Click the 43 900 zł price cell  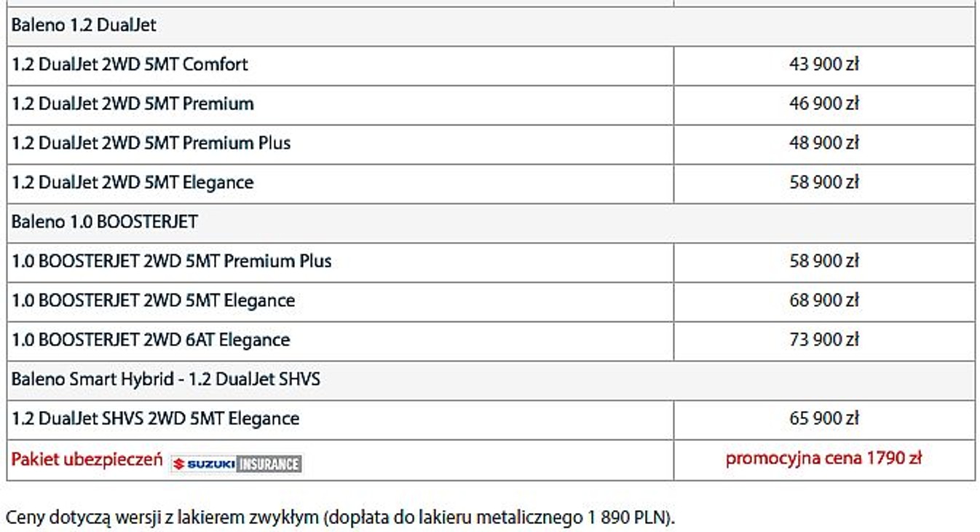(824, 65)
